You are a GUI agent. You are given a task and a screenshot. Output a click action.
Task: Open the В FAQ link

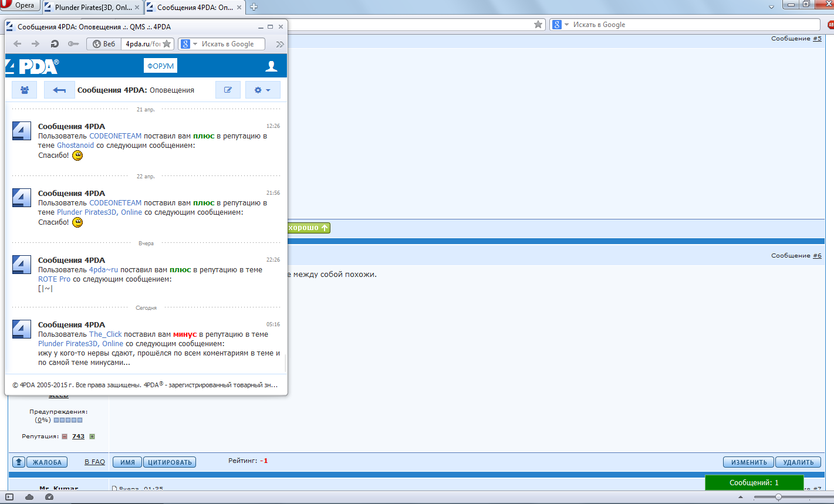point(94,462)
